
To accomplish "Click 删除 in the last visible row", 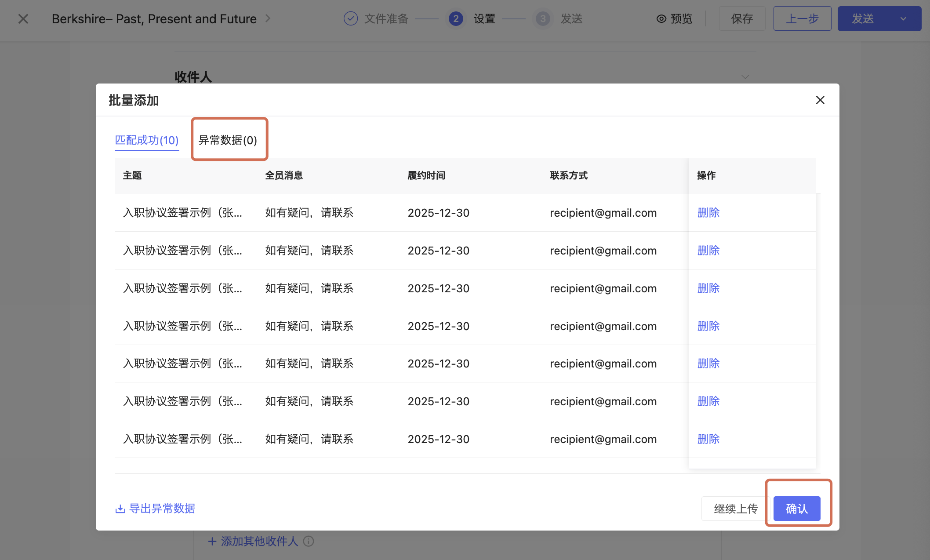I will click(708, 439).
